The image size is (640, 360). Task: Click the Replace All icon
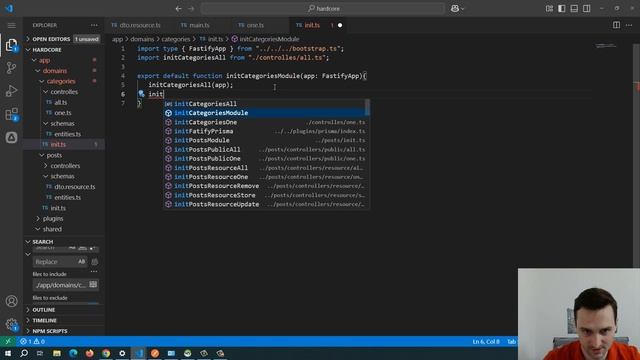point(94,262)
